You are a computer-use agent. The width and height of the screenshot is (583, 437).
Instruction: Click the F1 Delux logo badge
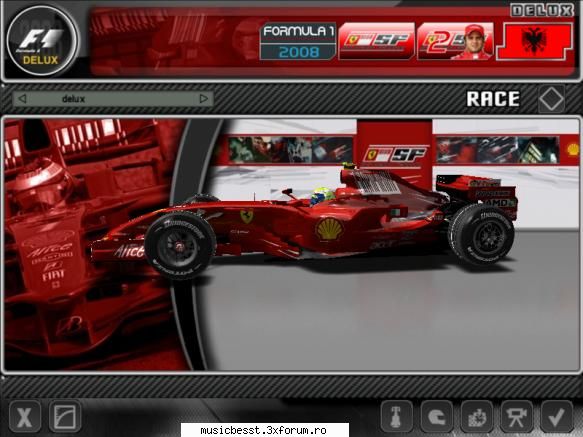[x=42, y=41]
